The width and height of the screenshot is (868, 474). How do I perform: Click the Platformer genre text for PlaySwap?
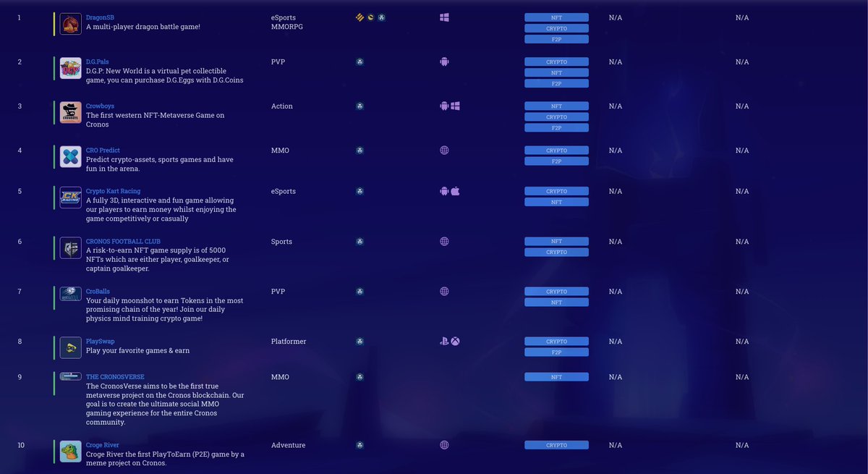289,341
